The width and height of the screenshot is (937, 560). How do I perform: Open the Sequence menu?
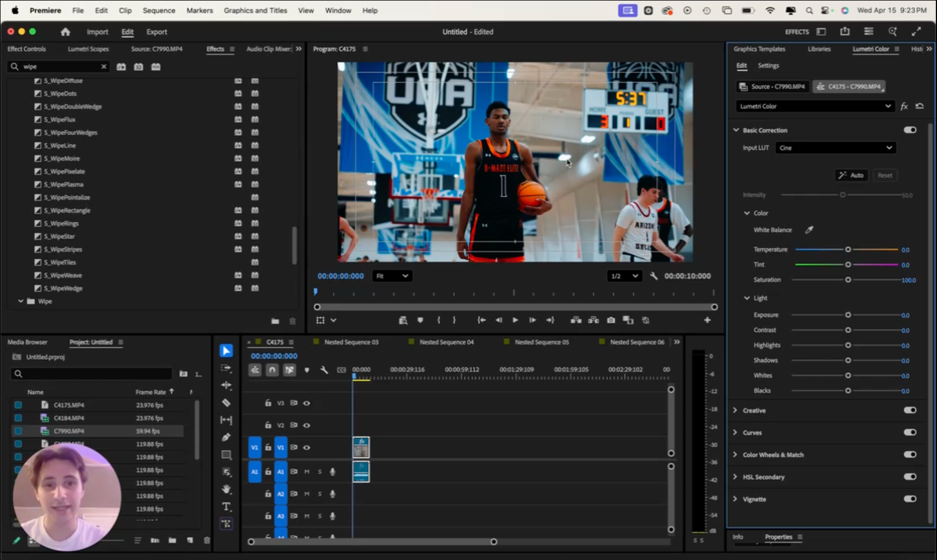pos(159,11)
